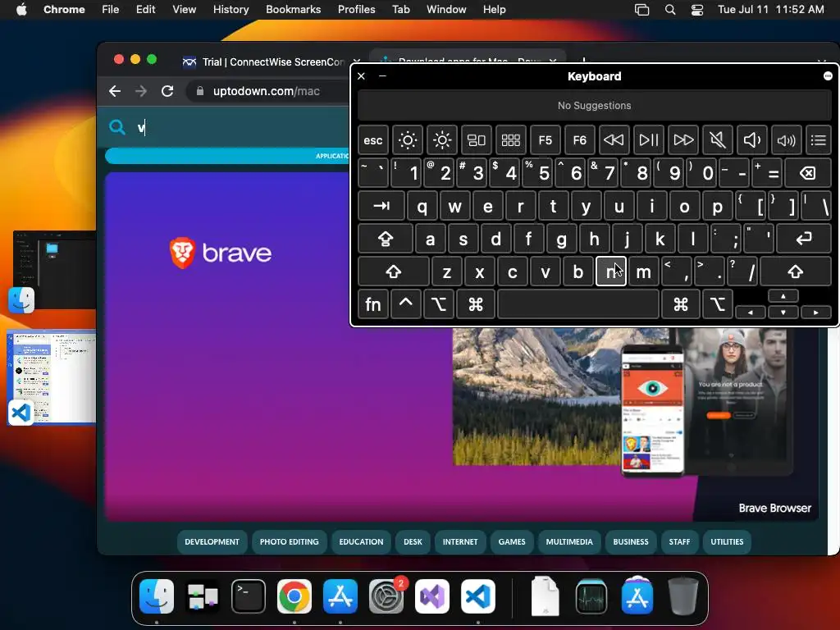Open Mission Control from the keyboard key

coord(477,140)
